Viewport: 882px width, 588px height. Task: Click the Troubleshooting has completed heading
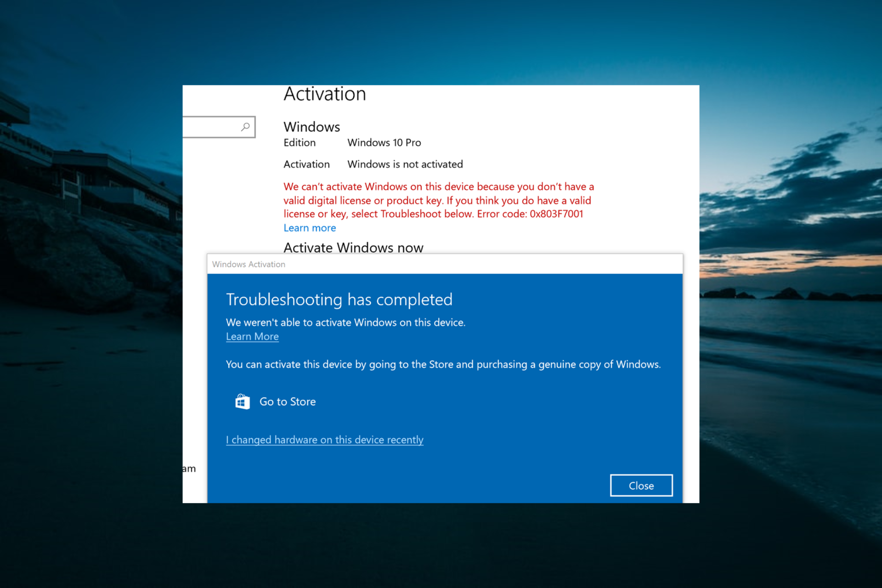click(339, 300)
